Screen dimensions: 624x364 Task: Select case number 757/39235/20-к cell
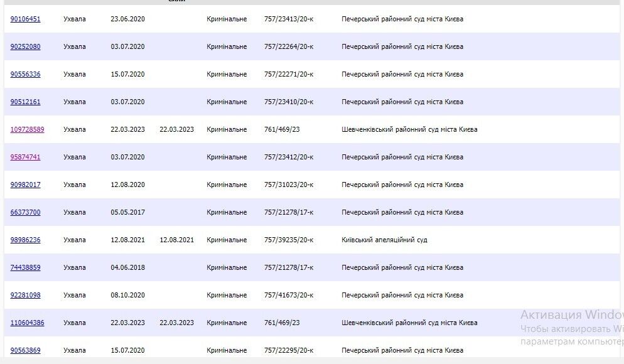point(289,240)
